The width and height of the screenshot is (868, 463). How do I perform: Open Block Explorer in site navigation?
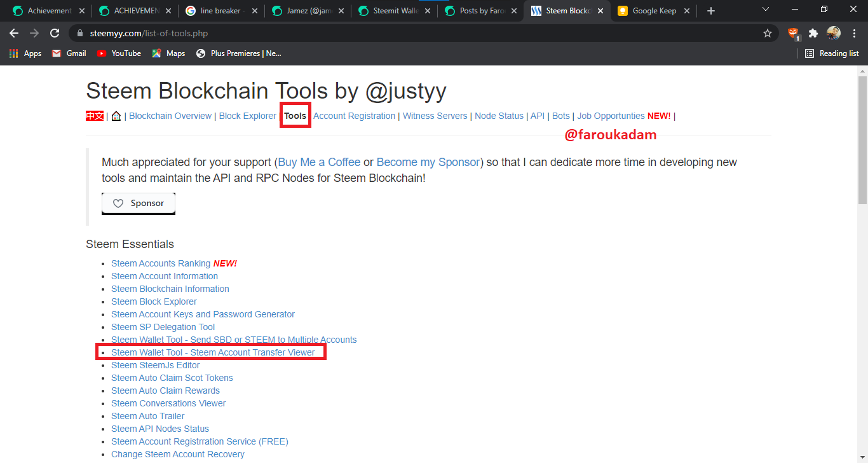(248, 116)
